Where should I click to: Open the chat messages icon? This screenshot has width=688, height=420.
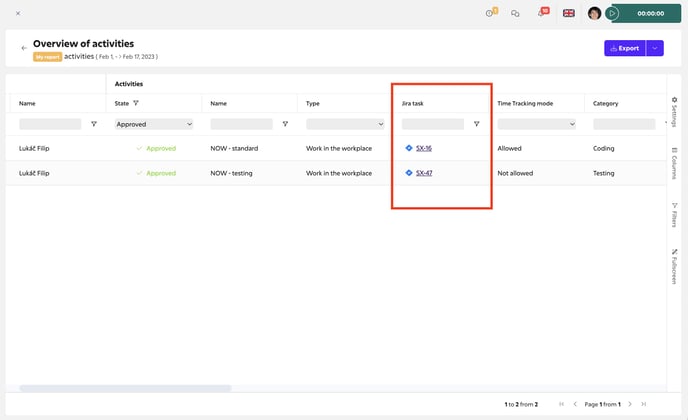515,14
